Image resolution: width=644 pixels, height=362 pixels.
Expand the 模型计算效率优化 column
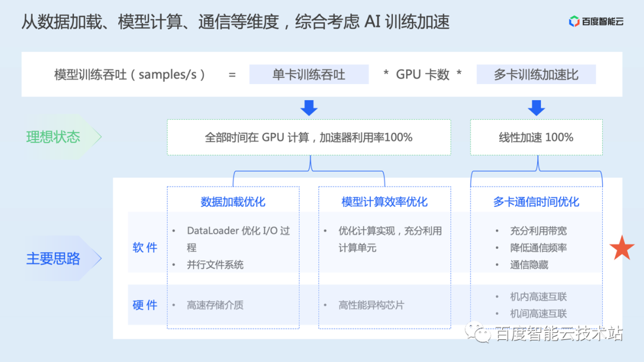384,202
